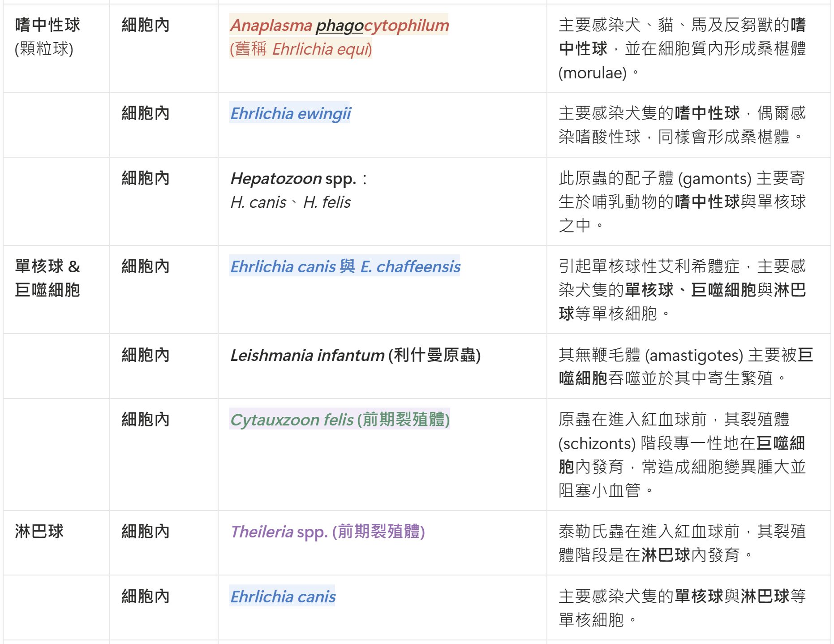
Task: Click the '巨噬細胞' label in the first column
Action: tap(47, 290)
